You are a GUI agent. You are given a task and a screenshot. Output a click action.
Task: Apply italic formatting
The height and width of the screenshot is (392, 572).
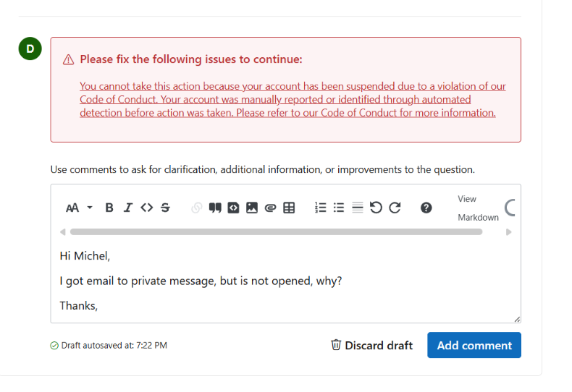127,208
